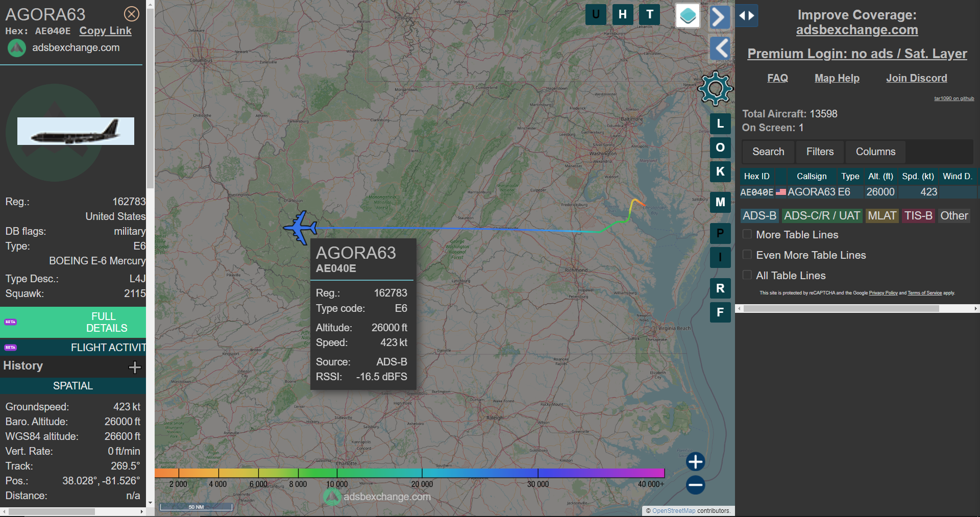Screen dimensions: 980x517
Task: Open the Columns tab
Action: point(875,152)
